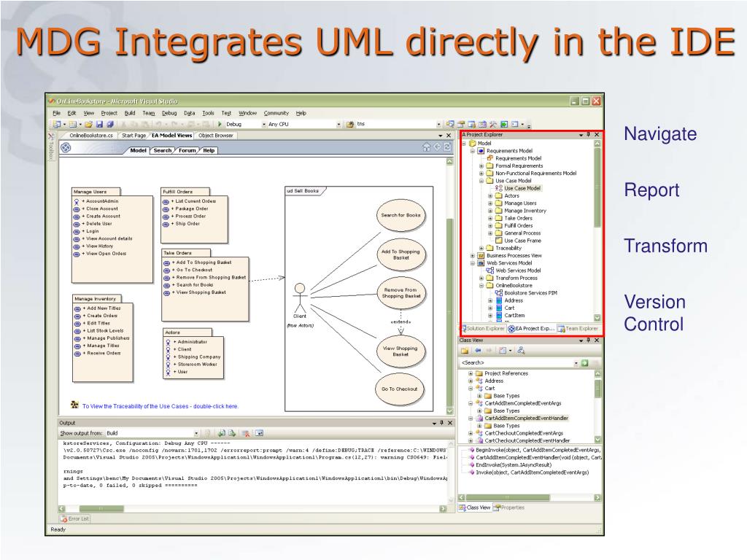Click the Toolbox side tab

(52, 147)
